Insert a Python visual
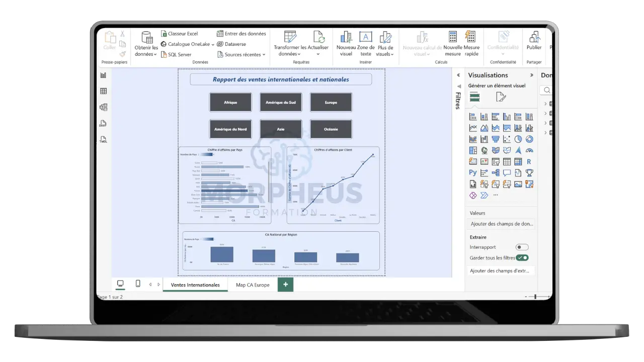 coord(473,172)
